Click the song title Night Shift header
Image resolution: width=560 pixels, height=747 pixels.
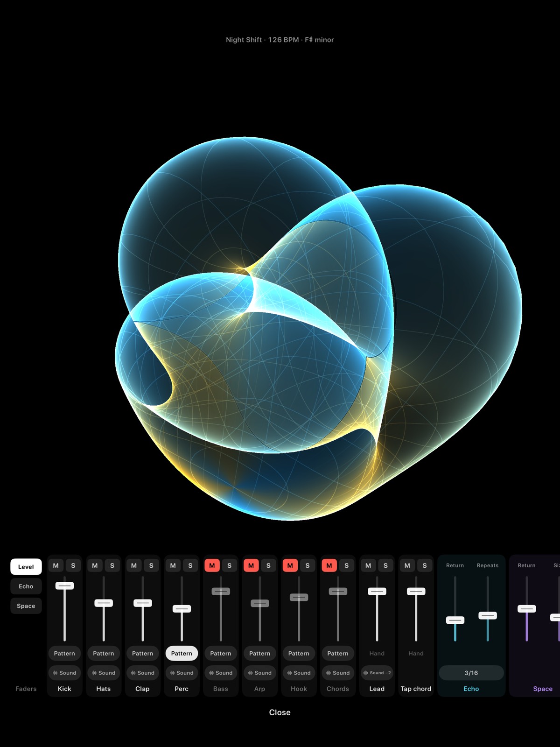[x=280, y=40]
